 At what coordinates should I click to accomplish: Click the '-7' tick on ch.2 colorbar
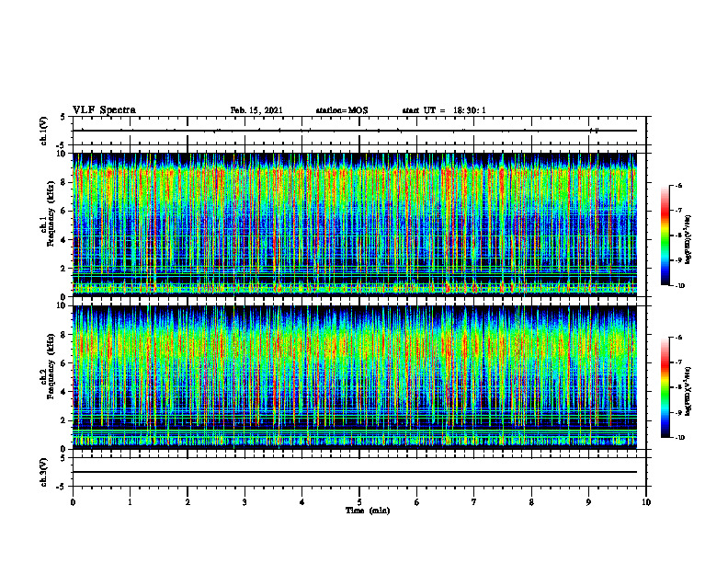[678, 362]
